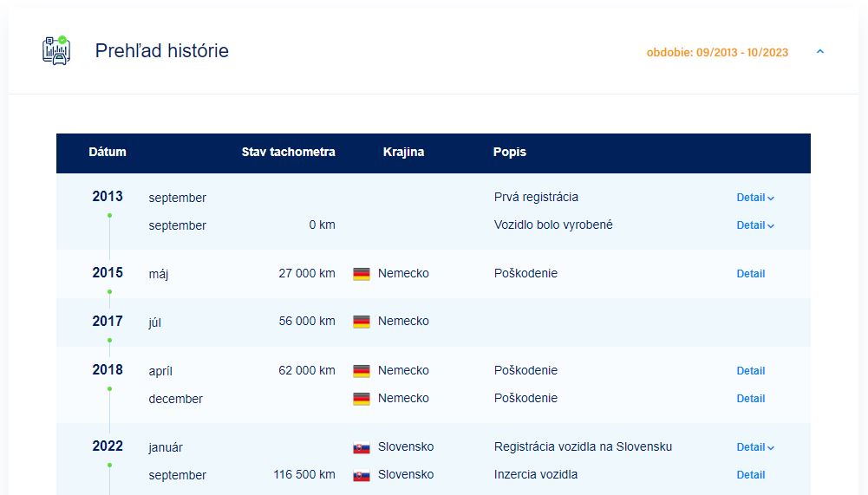The image size is (868, 495).
Task: Open Detail for Inzercia vozidla
Action: 751,475
